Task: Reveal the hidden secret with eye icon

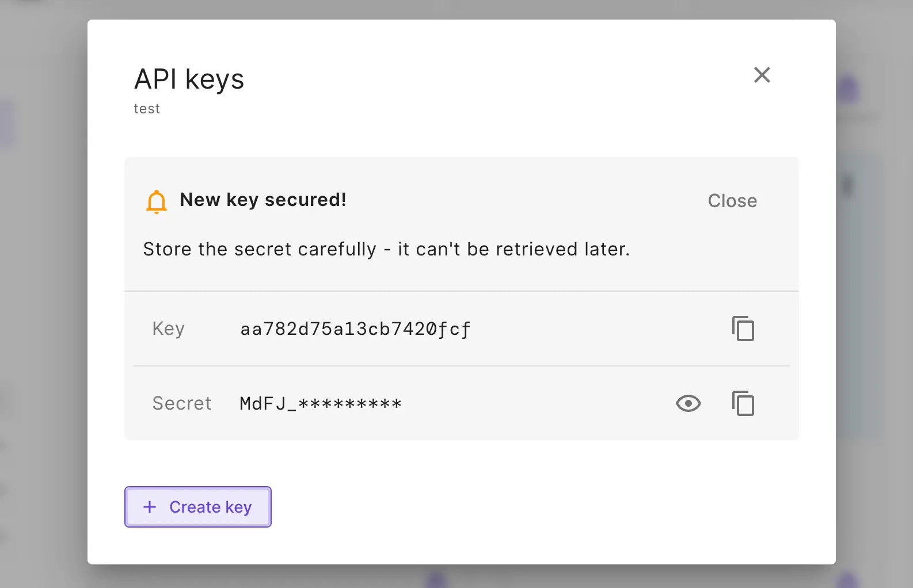Action: [688, 403]
